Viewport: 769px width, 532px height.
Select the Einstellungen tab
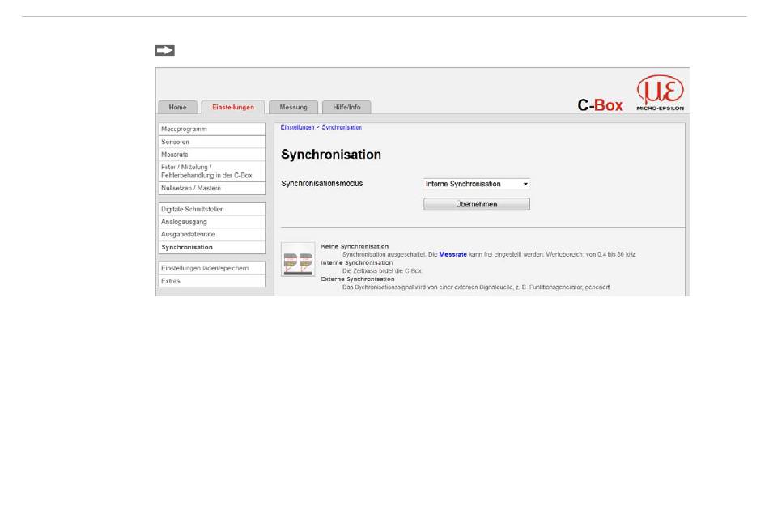pyautogui.click(x=233, y=107)
